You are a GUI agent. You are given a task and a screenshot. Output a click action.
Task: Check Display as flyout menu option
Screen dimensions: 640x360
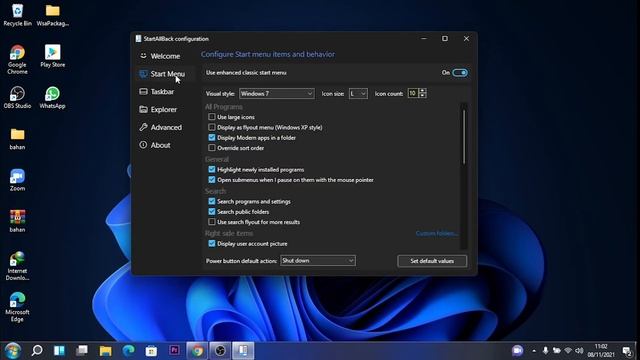(211, 127)
